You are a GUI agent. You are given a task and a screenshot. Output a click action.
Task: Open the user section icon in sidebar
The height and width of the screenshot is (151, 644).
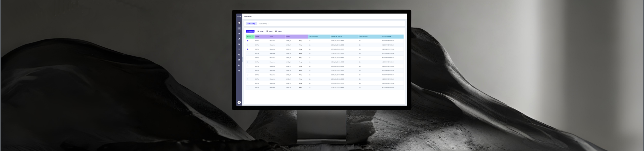point(239,28)
